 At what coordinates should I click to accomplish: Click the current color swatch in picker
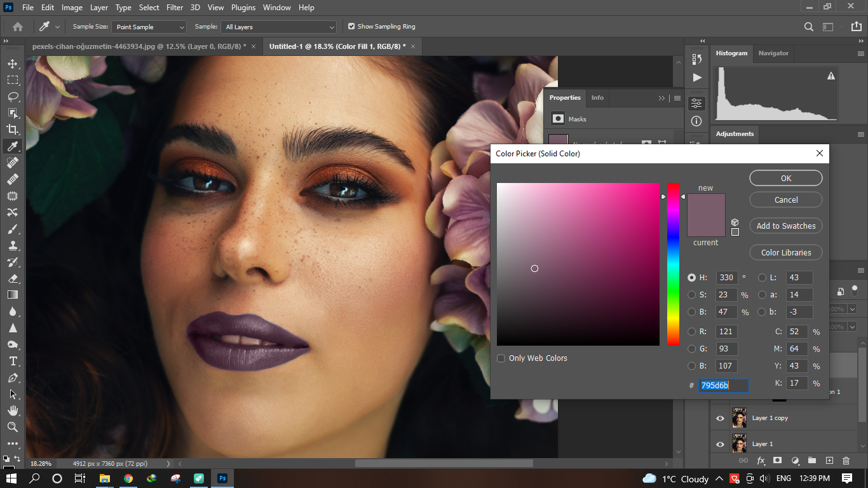point(706,226)
